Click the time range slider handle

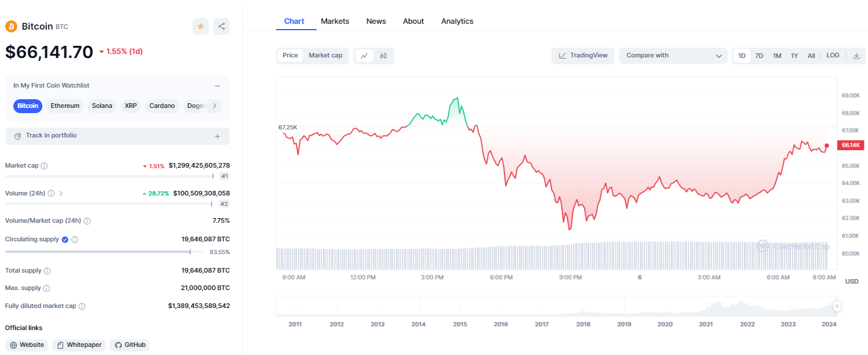837,306
